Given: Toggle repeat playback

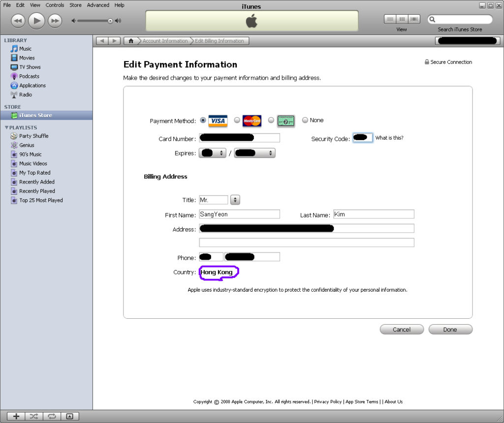Looking at the screenshot, I should (52, 417).
